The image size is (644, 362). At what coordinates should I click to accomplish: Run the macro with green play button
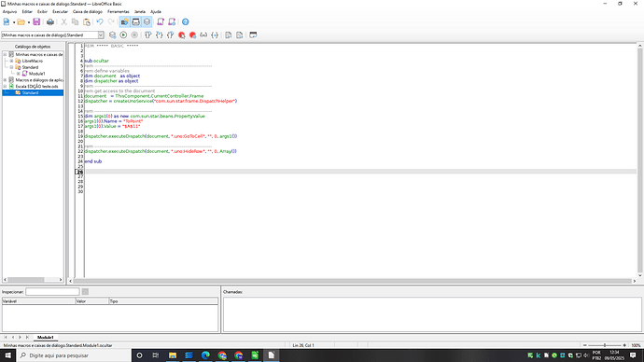(123, 35)
